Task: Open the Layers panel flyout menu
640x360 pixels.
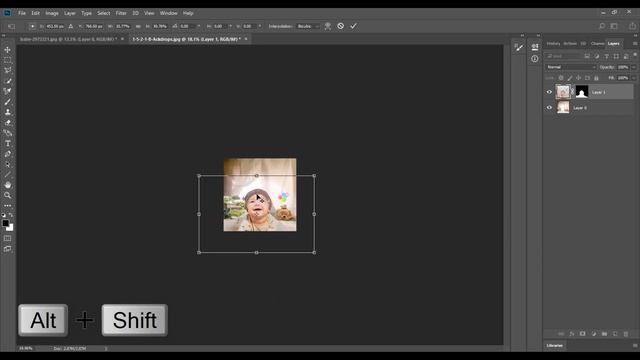Action: click(x=635, y=43)
